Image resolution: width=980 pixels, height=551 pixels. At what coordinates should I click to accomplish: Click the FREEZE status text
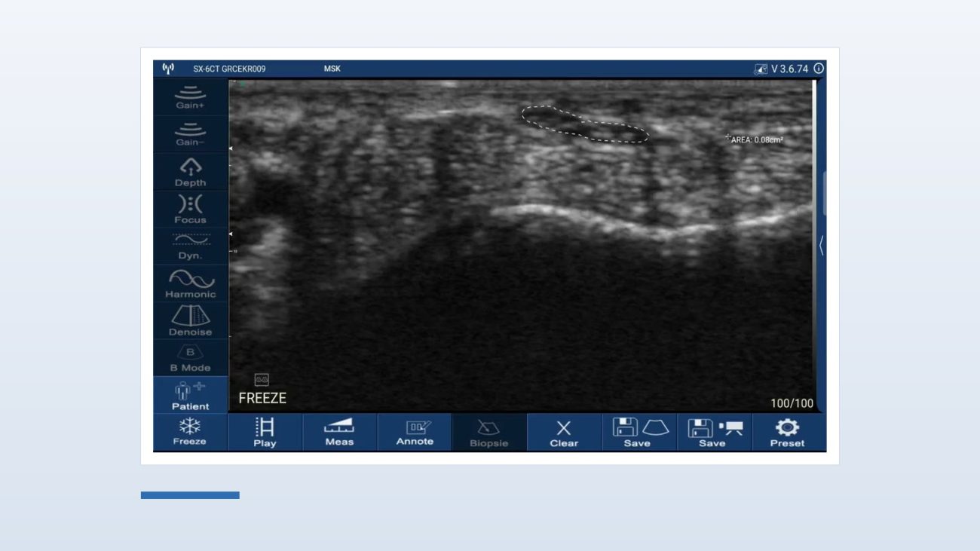[x=262, y=398]
